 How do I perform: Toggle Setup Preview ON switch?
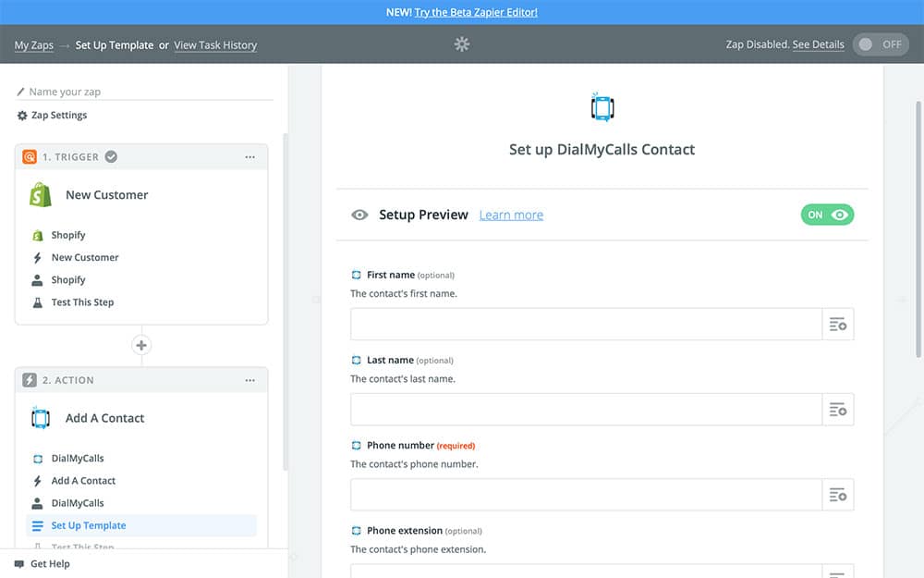coord(827,215)
